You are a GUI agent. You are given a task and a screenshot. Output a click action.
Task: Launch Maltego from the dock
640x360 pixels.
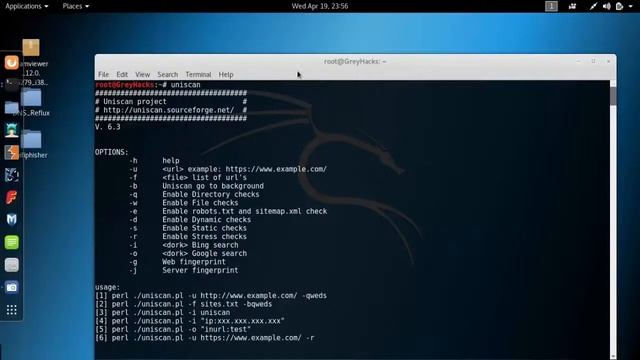tap(11, 175)
